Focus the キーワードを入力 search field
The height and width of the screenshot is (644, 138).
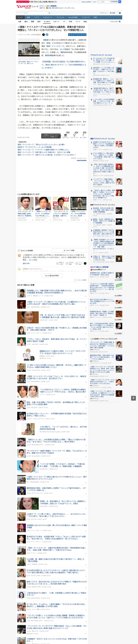pyautogui.click(x=32, y=13)
